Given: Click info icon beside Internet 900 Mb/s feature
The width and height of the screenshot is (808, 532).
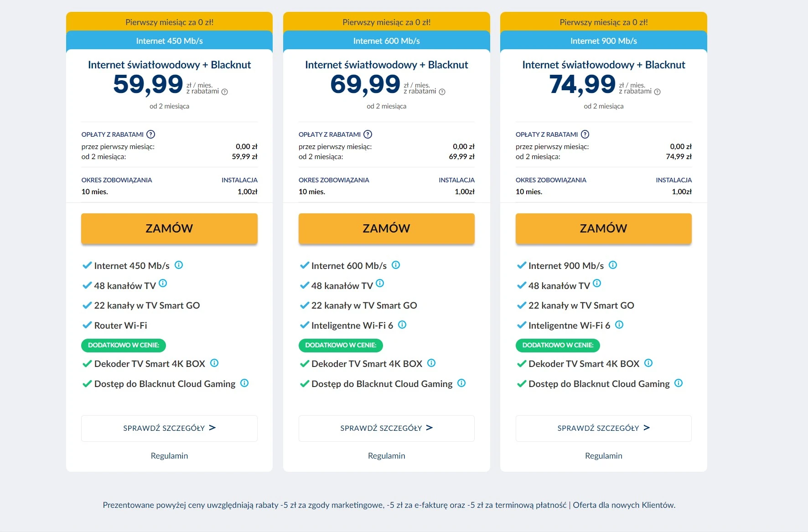Looking at the screenshot, I should 613,265.
